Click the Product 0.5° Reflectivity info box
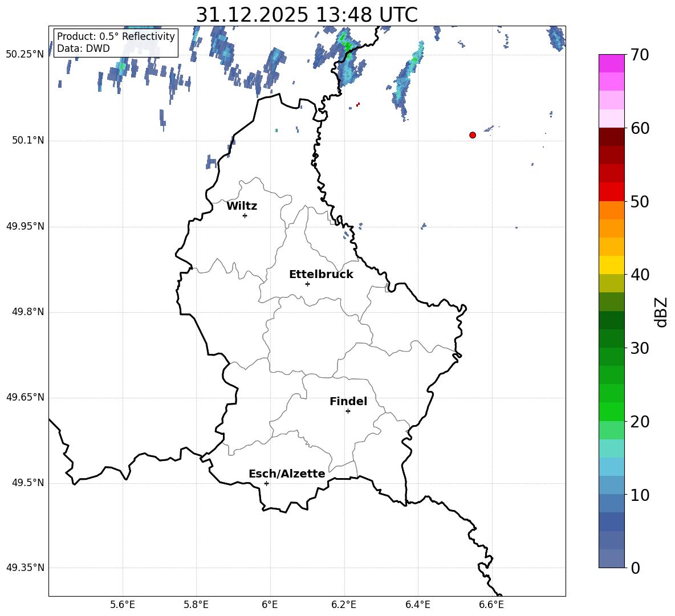Viewport: 675px width, 616px height. coord(116,43)
